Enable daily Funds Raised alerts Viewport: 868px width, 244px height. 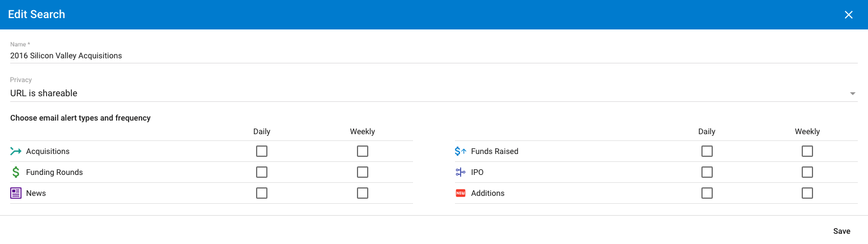tap(707, 151)
